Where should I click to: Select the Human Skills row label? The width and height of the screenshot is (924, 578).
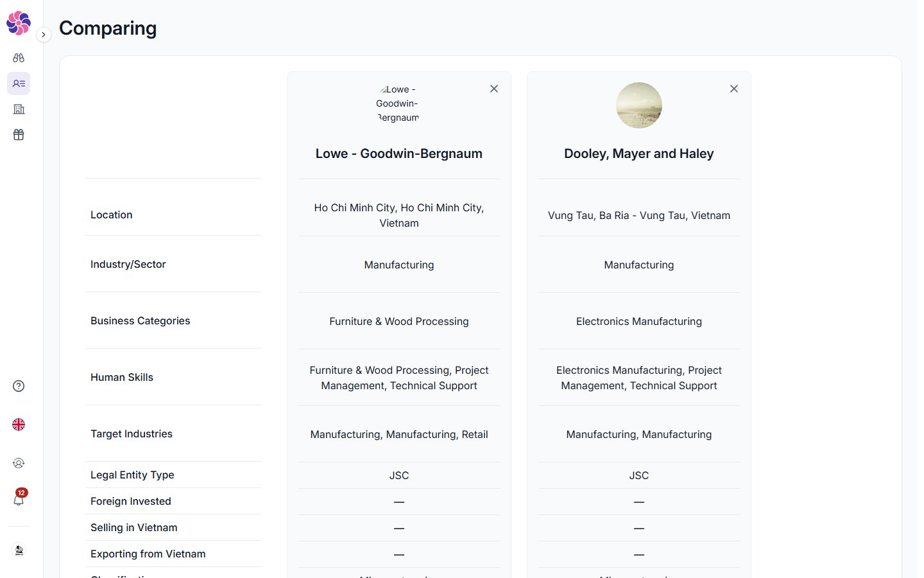(x=122, y=377)
